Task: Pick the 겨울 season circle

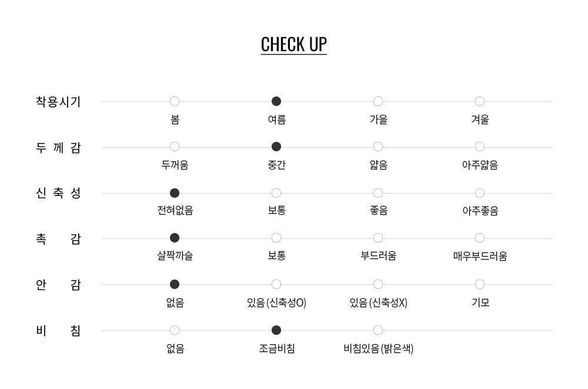Action: point(480,101)
